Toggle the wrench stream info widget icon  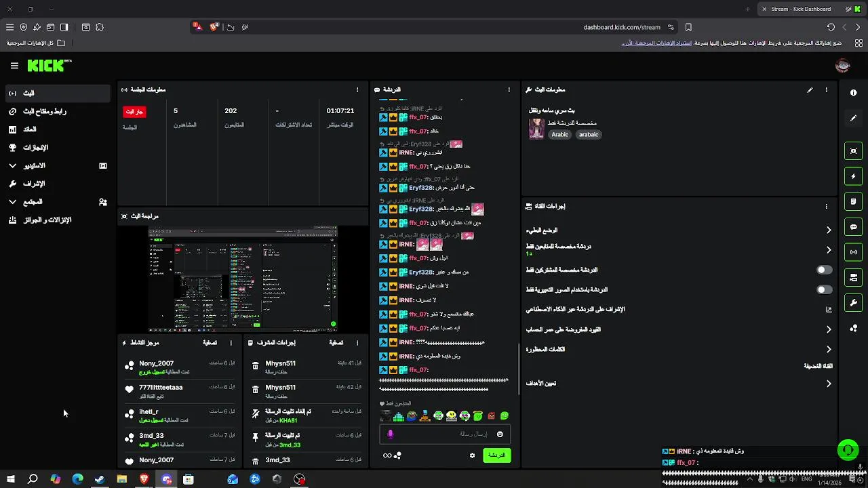(853, 302)
